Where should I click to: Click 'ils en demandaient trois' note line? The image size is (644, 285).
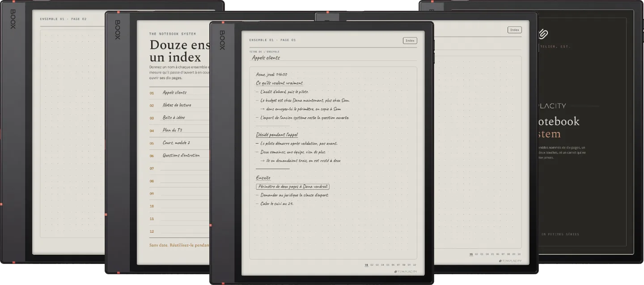[x=301, y=161]
